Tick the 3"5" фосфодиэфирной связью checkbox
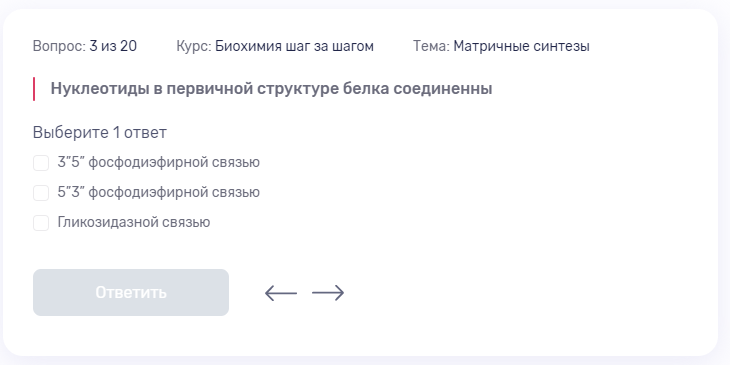 coord(41,163)
